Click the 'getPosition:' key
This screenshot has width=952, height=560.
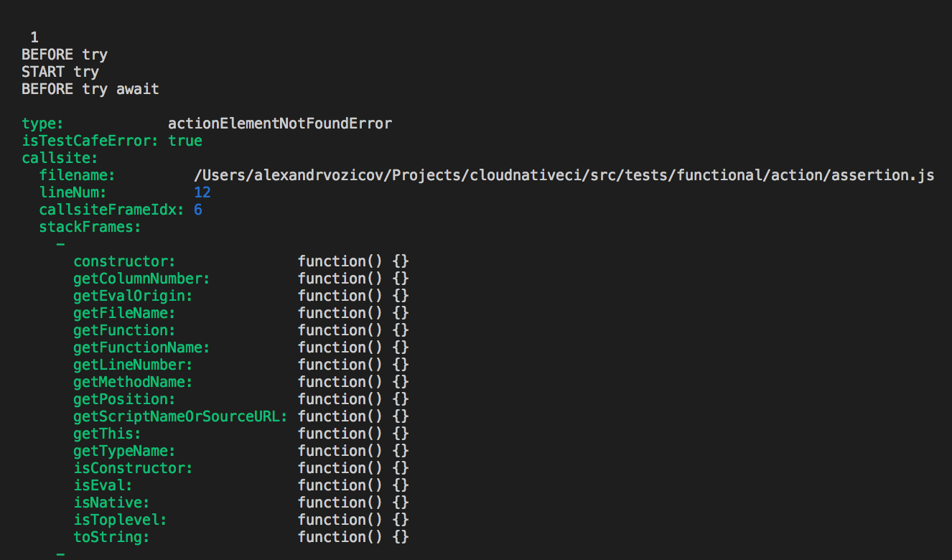click(124, 399)
